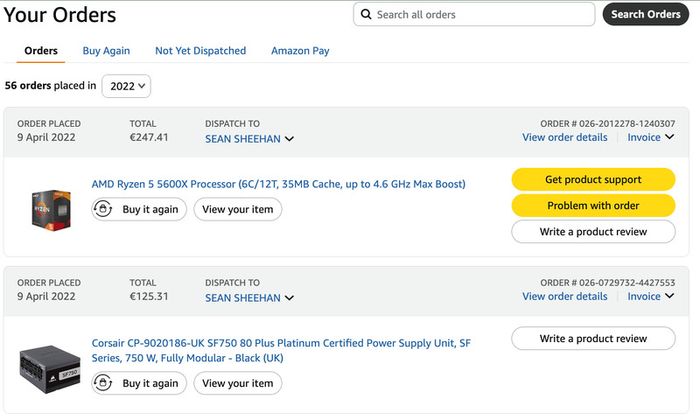
Task: Write a product review for Ryzen processor
Action: pos(593,231)
